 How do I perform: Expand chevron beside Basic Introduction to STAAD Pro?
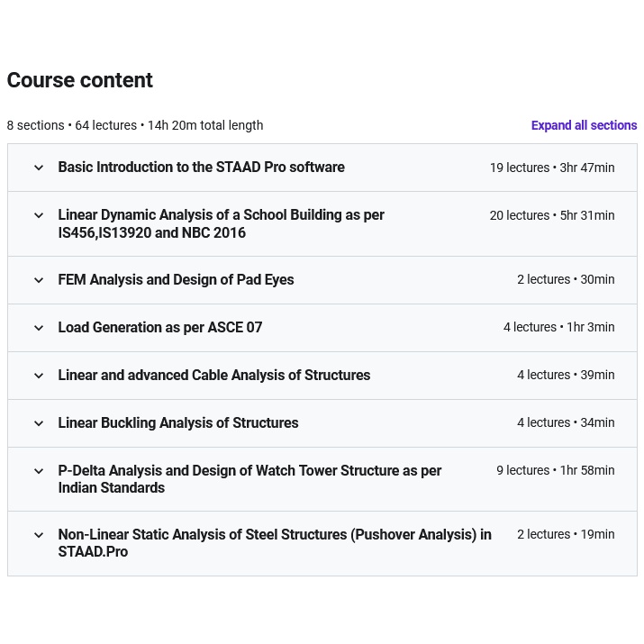39,168
